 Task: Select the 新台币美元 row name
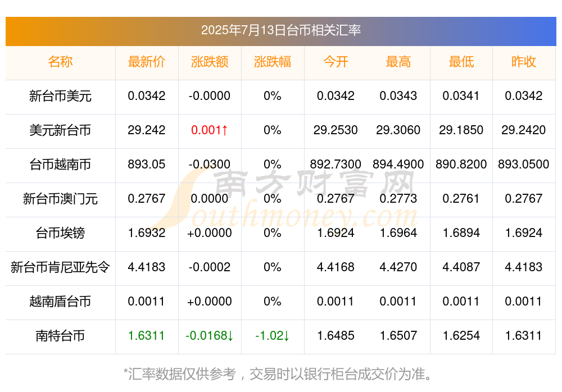60,96
